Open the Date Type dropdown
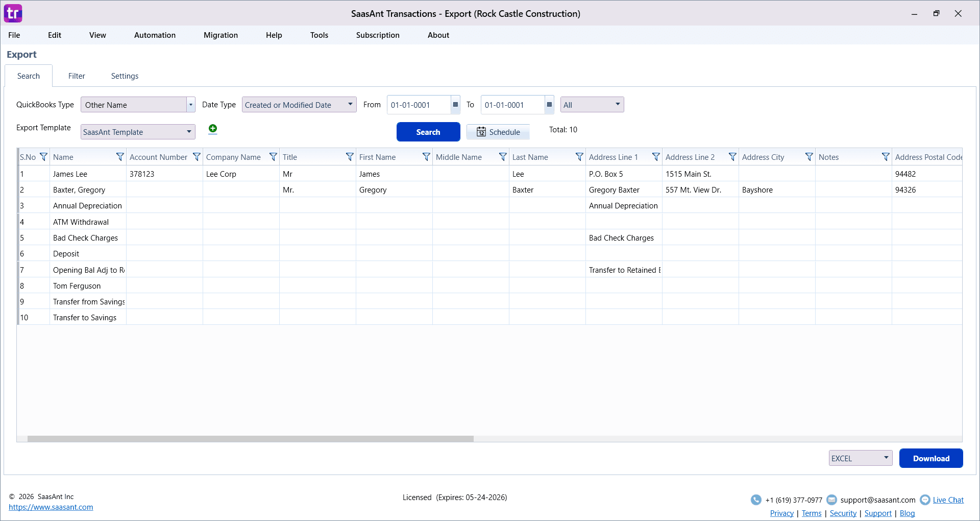 pos(350,105)
